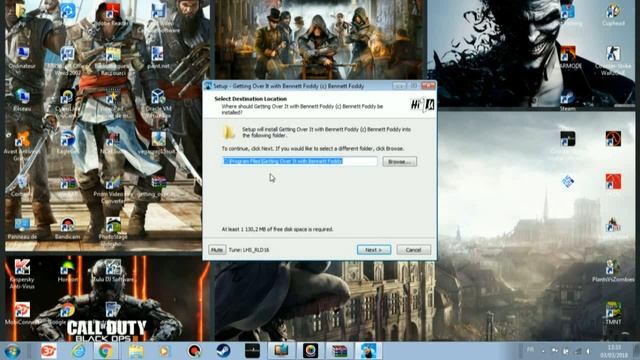
Task: Open Steam from the taskbar
Action: tap(223, 351)
